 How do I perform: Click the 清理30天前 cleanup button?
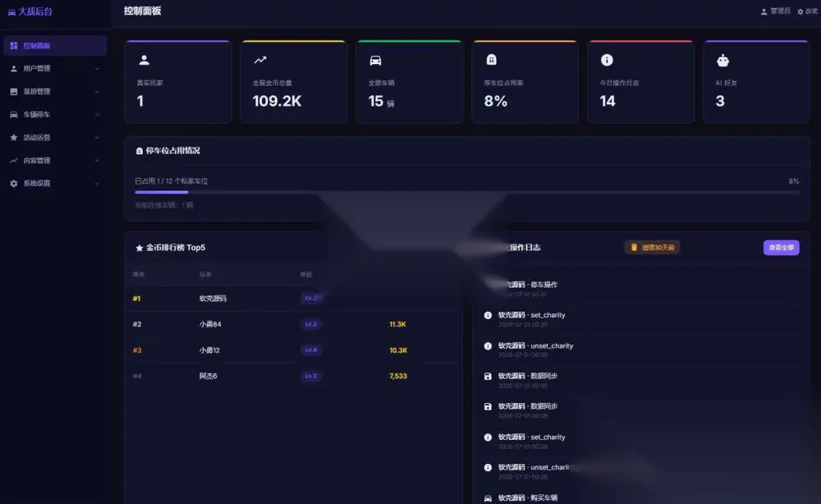pos(652,247)
